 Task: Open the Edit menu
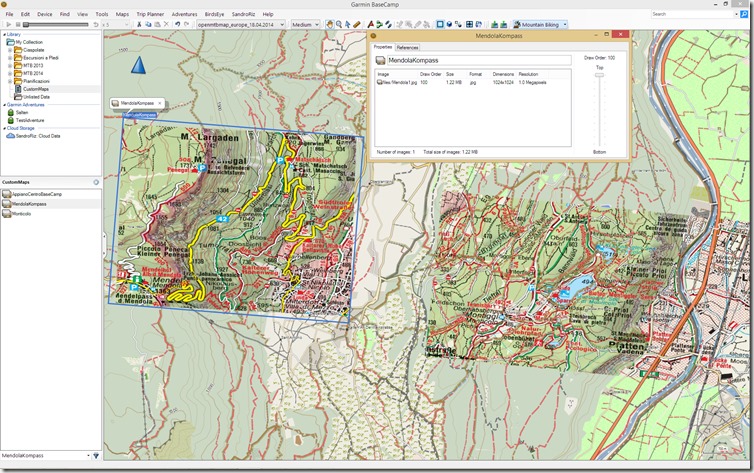point(25,14)
